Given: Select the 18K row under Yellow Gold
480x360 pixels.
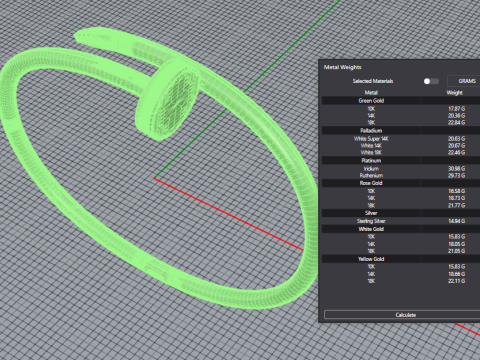Looking at the screenshot, I should click(401, 281).
